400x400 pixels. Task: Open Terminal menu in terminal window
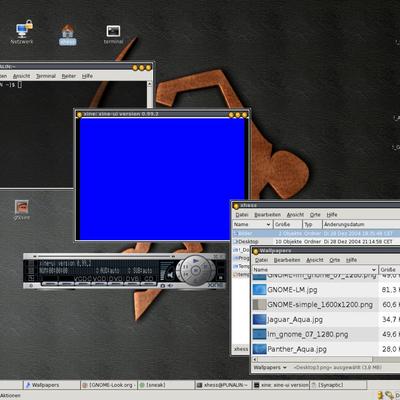tap(46, 76)
